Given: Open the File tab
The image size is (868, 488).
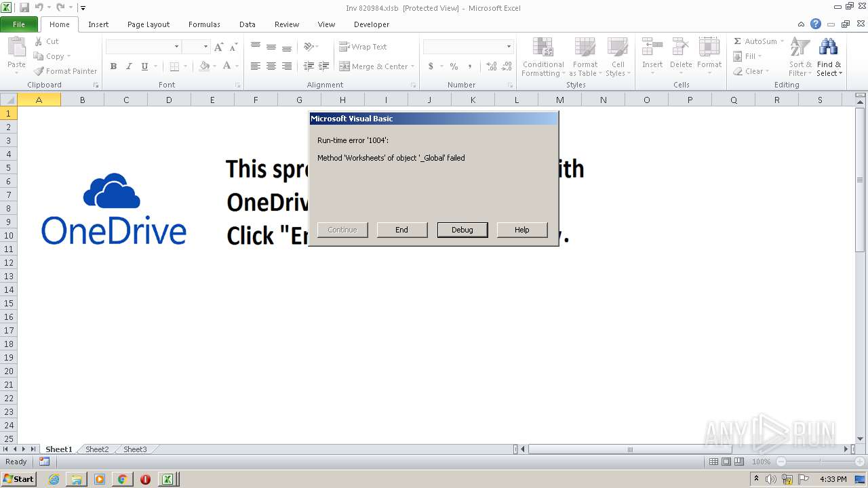Looking at the screenshot, I should click(x=19, y=24).
